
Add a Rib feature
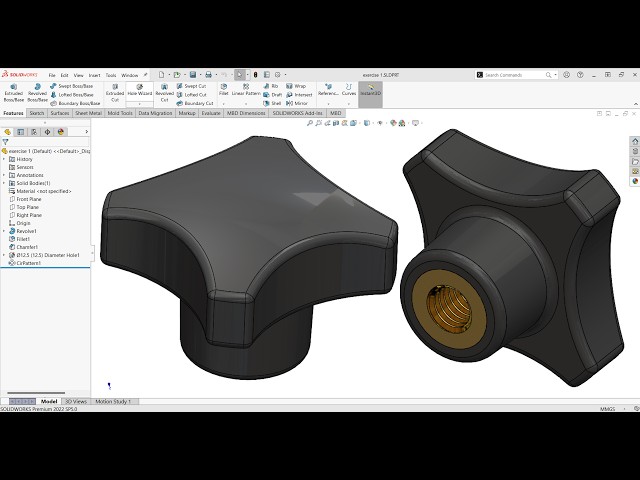point(271,86)
